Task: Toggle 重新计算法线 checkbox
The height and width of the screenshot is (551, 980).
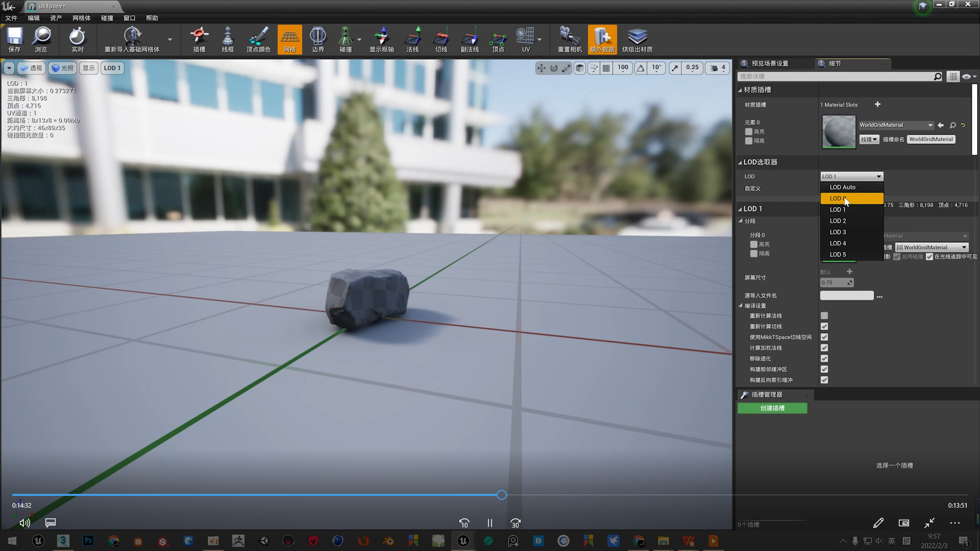Action: (x=824, y=315)
